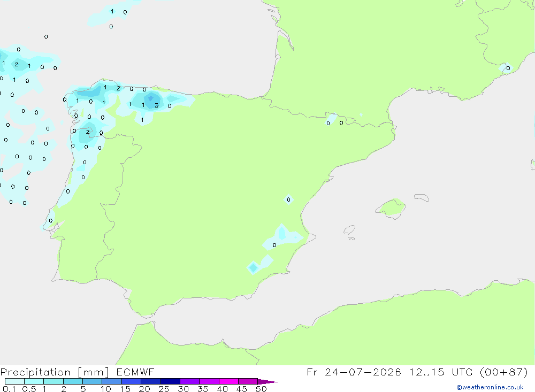Click the "15" legend scale label
Viewport: 535px width, 392px height.
tap(125, 389)
